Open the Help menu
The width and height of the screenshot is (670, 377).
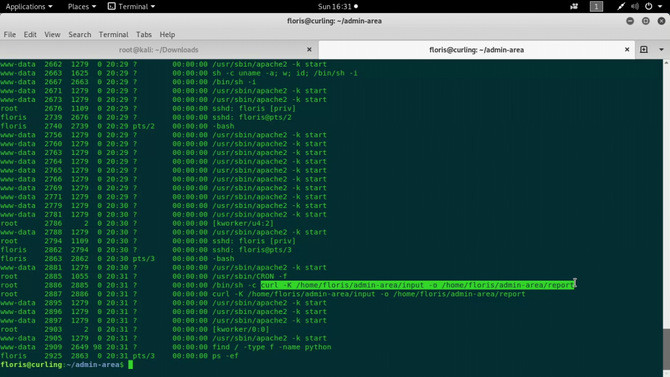pos(167,35)
